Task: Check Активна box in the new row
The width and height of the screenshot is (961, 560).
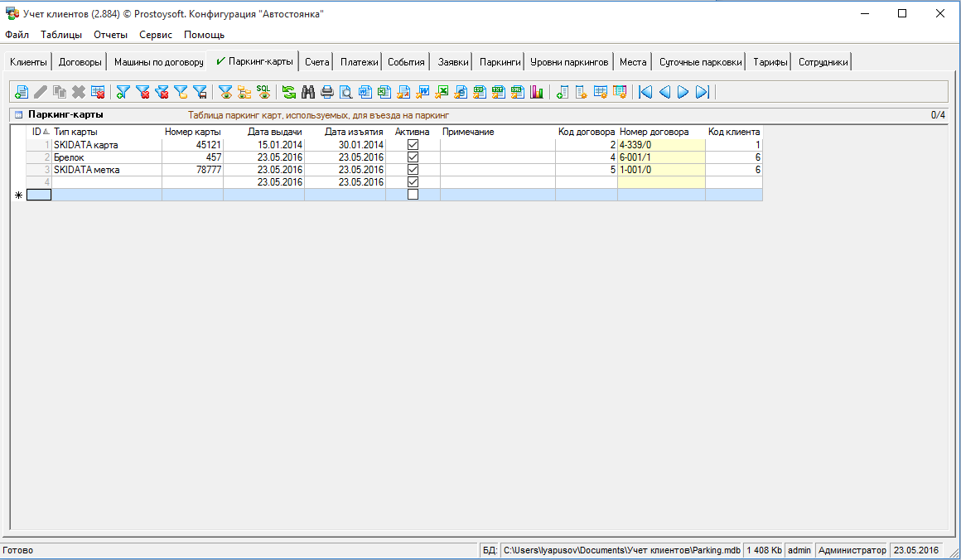Action: [x=413, y=195]
